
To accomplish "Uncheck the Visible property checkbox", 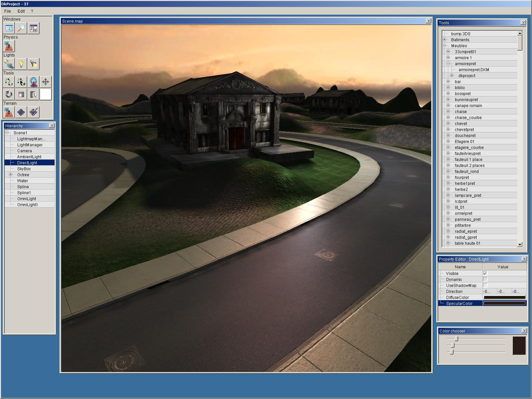I will [485, 273].
